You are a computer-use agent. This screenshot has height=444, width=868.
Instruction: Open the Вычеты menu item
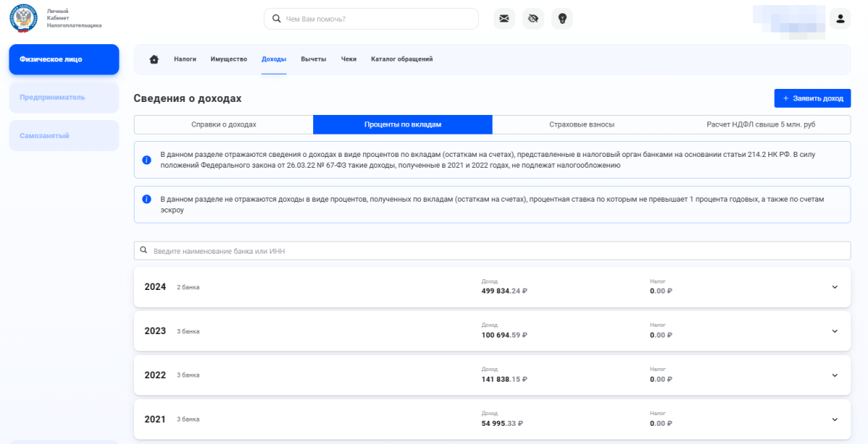(x=313, y=59)
